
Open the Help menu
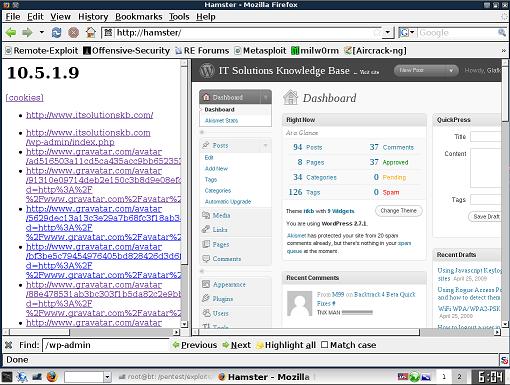point(206,17)
